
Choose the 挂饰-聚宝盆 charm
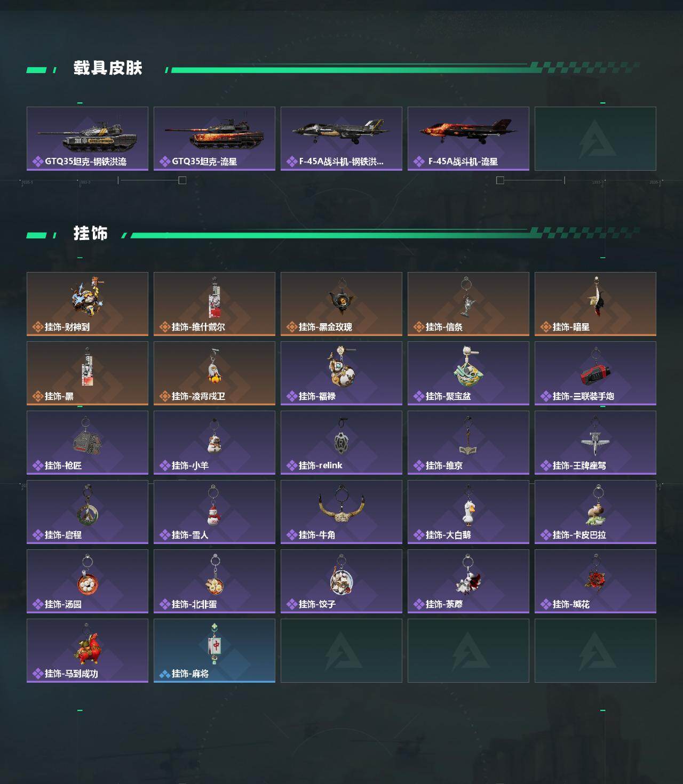tap(468, 373)
